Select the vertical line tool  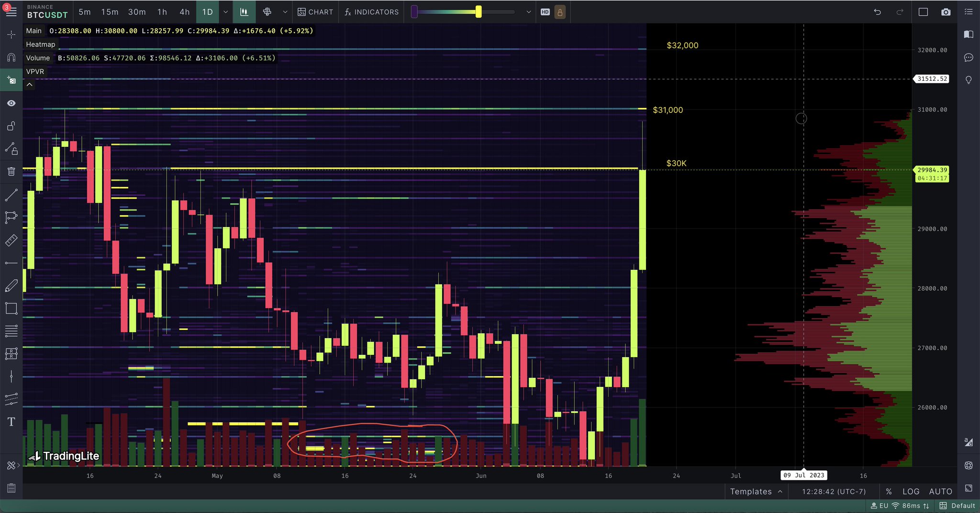pyautogui.click(x=11, y=377)
